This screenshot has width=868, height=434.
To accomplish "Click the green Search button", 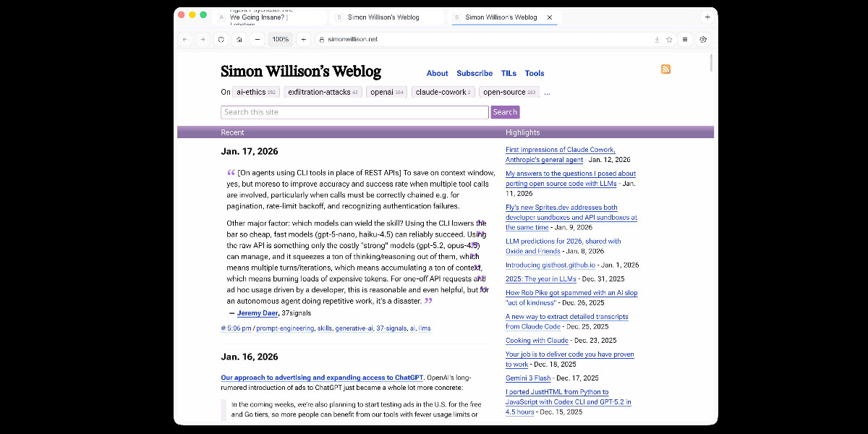I will pyautogui.click(x=505, y=112).
